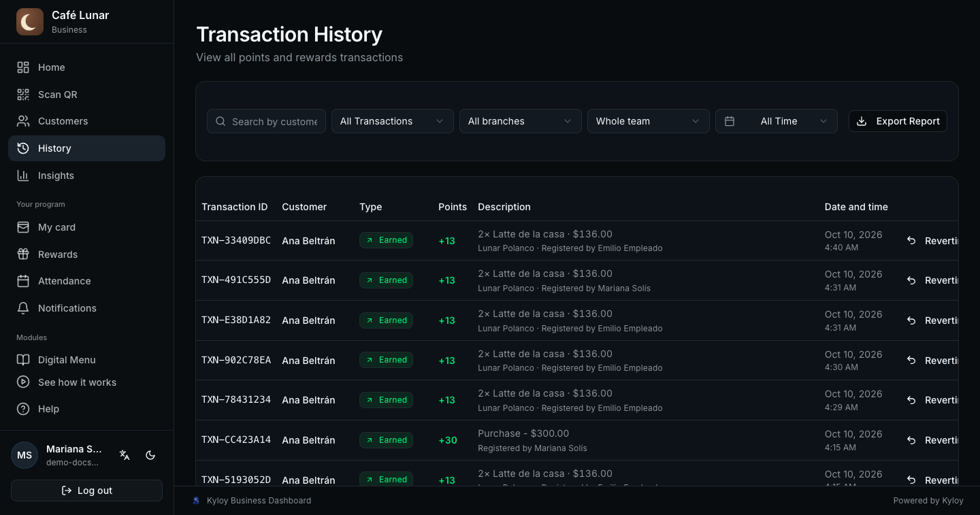Click the Kyloy Business Dashboard footer icon
The height and width of the screenshot is (515, 980).
click(x=197, y=501)
